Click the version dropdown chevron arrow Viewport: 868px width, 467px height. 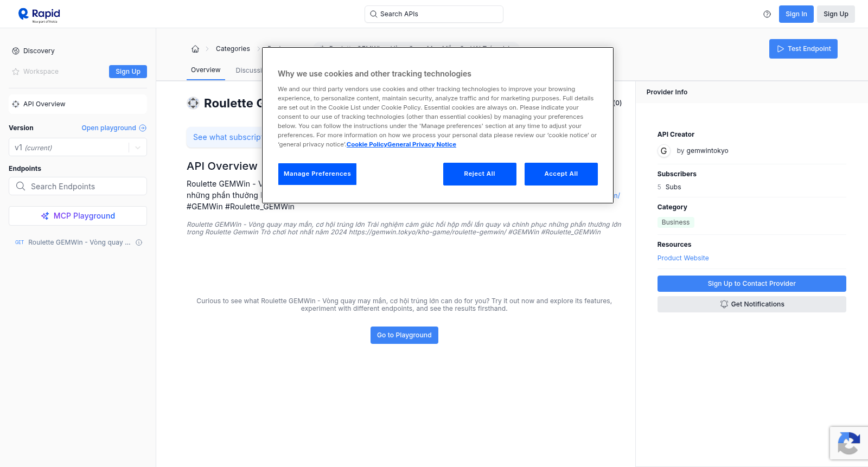(138, 148)
